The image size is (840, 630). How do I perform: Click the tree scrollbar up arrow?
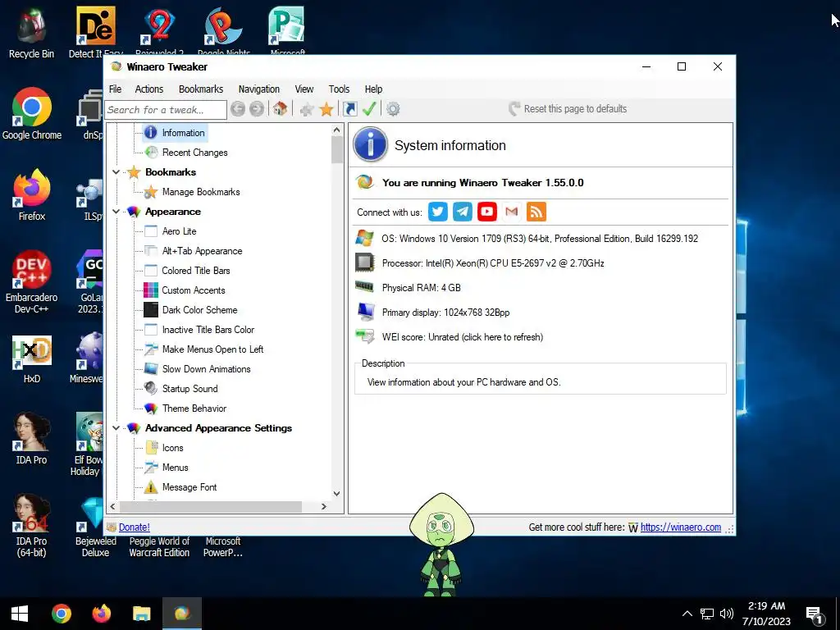pos(336,130)
